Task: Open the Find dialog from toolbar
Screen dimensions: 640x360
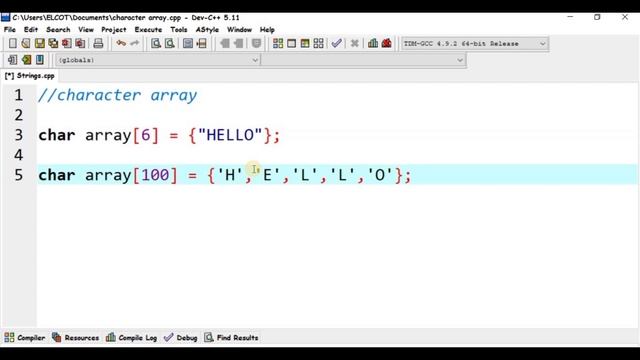Action: coord(156,43)
